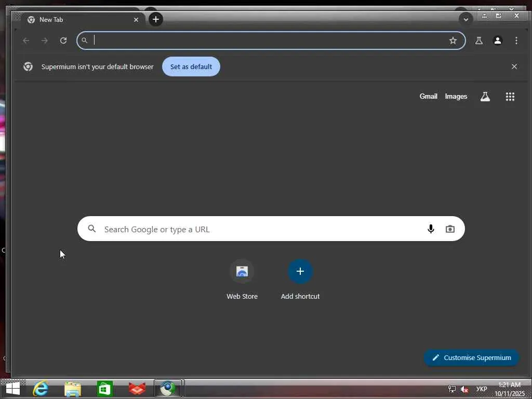Click Set as default button
This screenshot has height=399, width=532.
pyautogui.click(x=191, y=66)
